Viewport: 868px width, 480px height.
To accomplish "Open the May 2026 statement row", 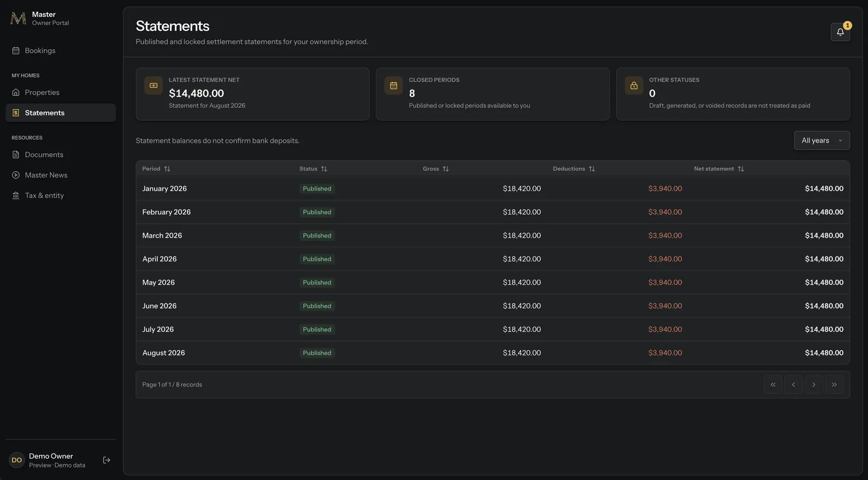I will pyautogui.click(x=493, y=283).
